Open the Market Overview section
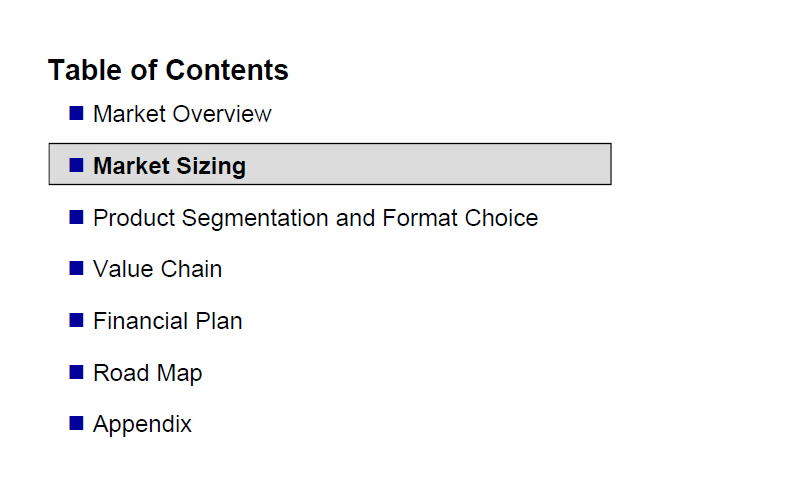Viewport: 800px width, 500px height. point(182,114)
